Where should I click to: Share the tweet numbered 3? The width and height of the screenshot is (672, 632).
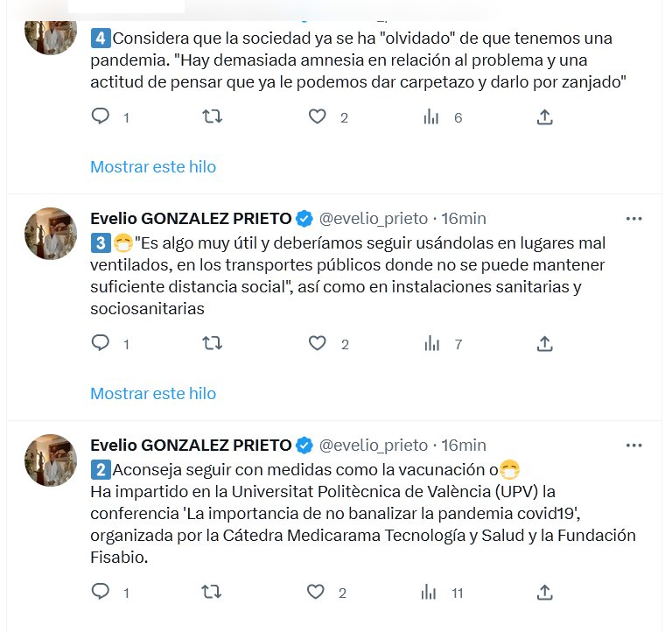point(544,344)
